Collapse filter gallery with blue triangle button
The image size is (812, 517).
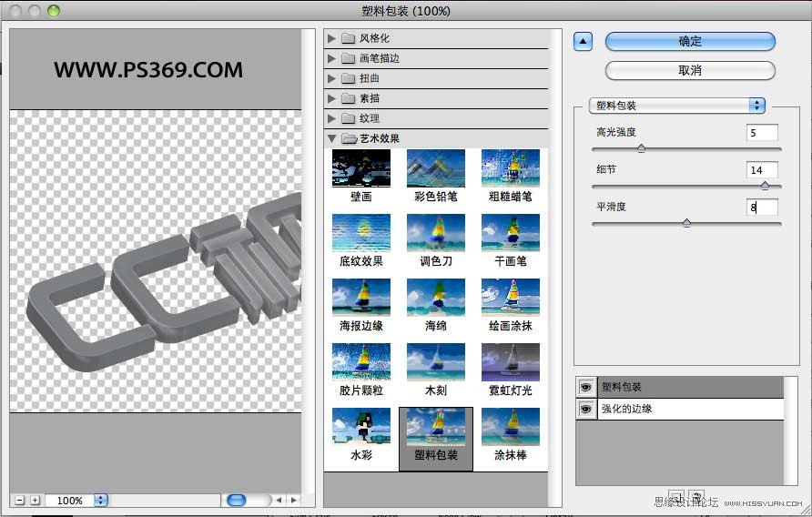pos(584,42)
